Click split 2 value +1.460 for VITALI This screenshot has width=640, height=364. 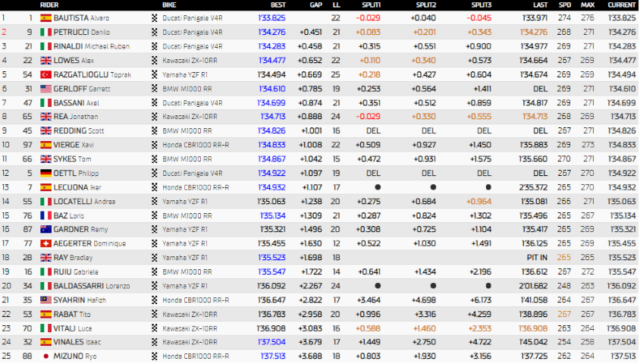tap(424, 328)
